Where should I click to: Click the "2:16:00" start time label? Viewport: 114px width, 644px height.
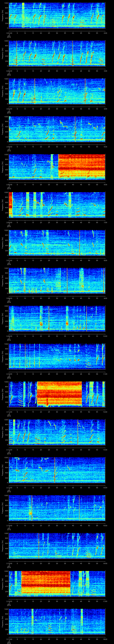pos(9,601)
